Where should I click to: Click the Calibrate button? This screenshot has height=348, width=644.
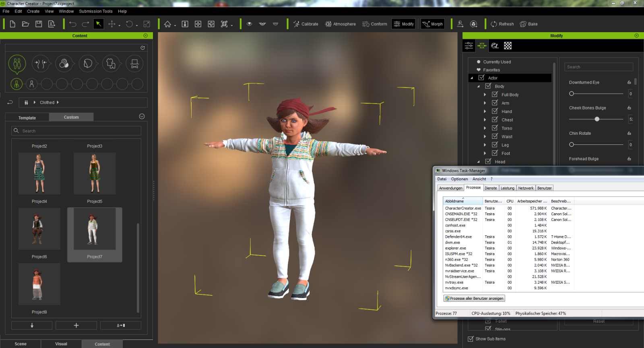click(x=305, y=24)
